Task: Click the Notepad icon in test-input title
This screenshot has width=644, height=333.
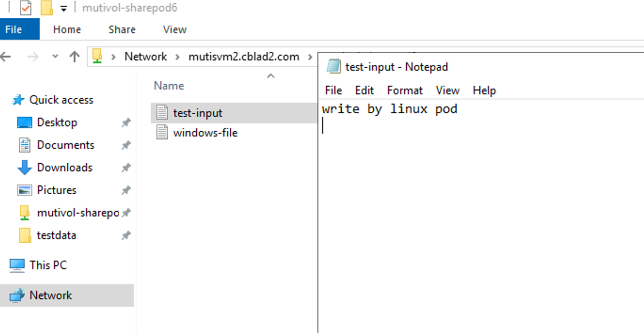Action: 334,66
